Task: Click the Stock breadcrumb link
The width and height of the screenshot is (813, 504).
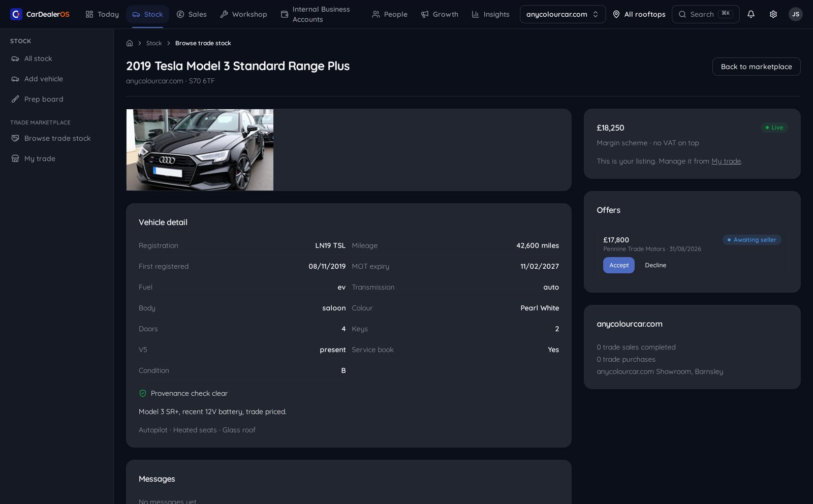Action: [154, 43]
